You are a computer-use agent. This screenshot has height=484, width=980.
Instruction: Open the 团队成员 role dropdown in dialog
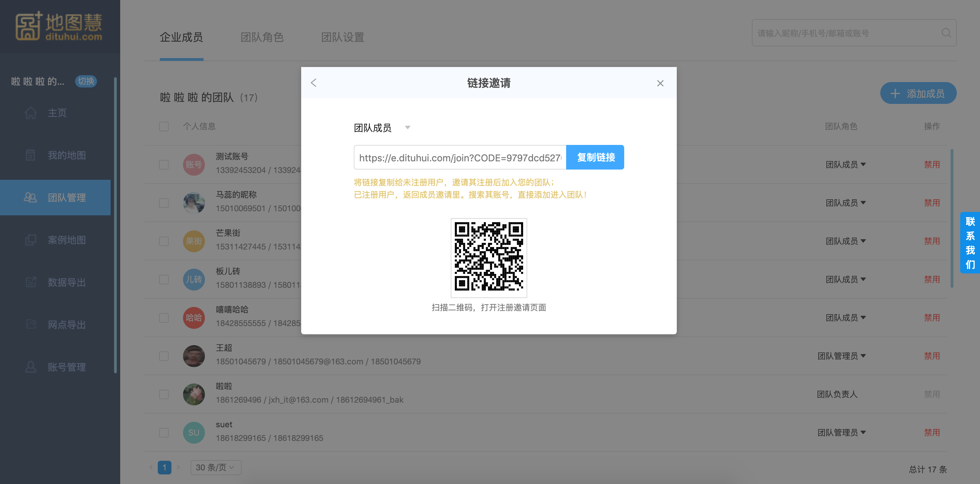click(382, 127)
